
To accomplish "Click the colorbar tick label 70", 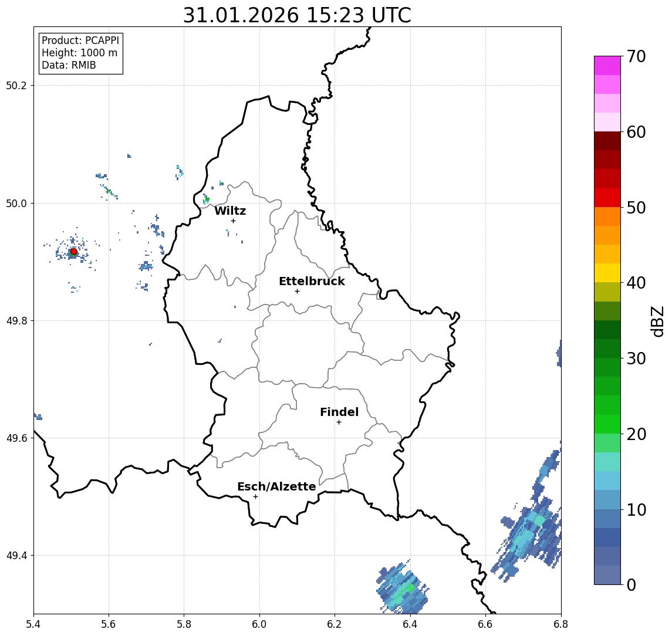I will [x=636, y=56].
